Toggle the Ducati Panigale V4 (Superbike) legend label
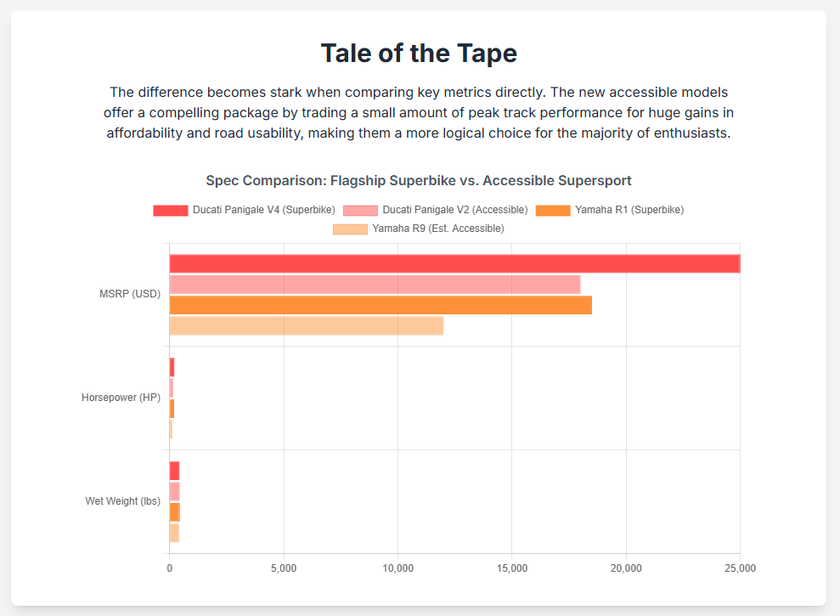Image resolution: width=840 pixels, height=616 pixels. click(x=263, y=210)
